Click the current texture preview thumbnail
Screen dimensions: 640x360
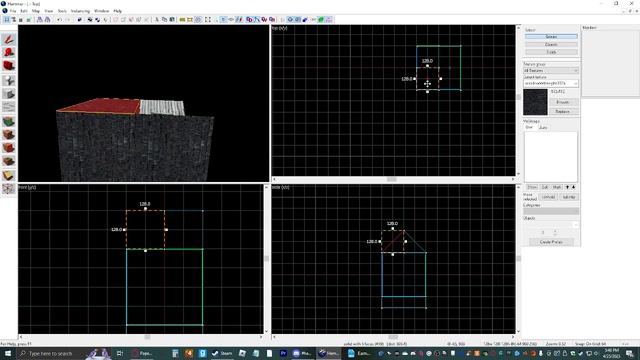(x=535, y=102)
